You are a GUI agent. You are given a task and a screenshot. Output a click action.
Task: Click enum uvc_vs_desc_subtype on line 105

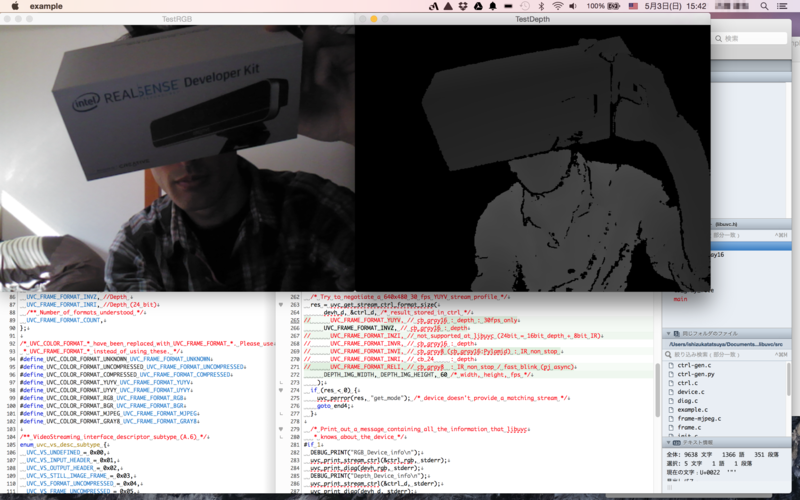point(60,445)
